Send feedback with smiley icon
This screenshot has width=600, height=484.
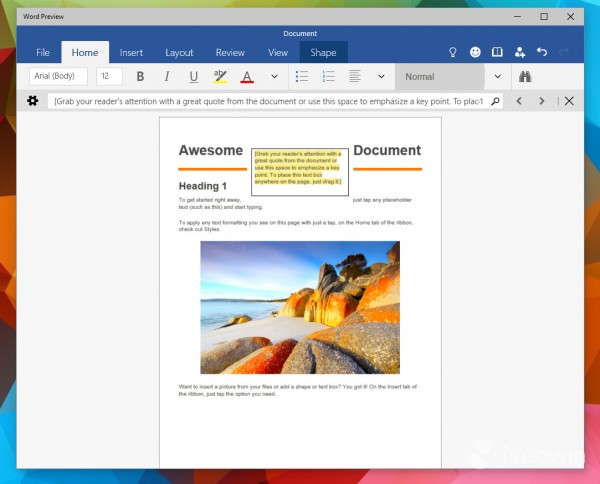tap(475, 52)
